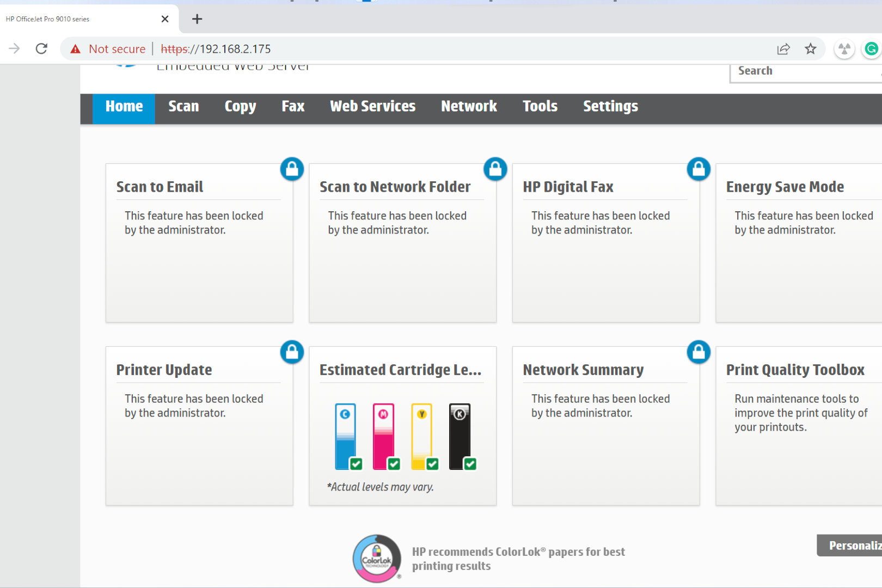Go forward with the browser arrow icon
Image resolution: width=882 pixels, height=588 pixels.
pyautogui.click(x=14, y=49)
